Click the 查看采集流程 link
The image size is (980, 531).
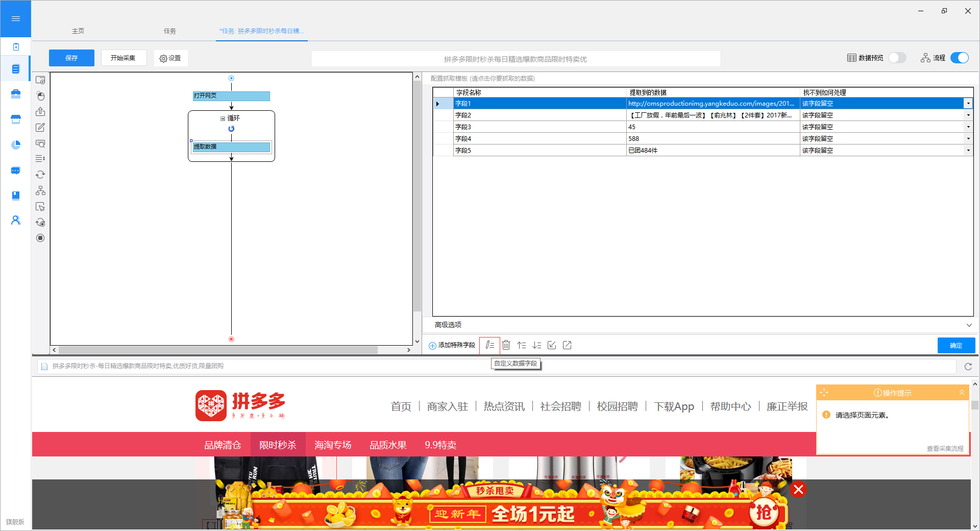[x=945, y=449]
